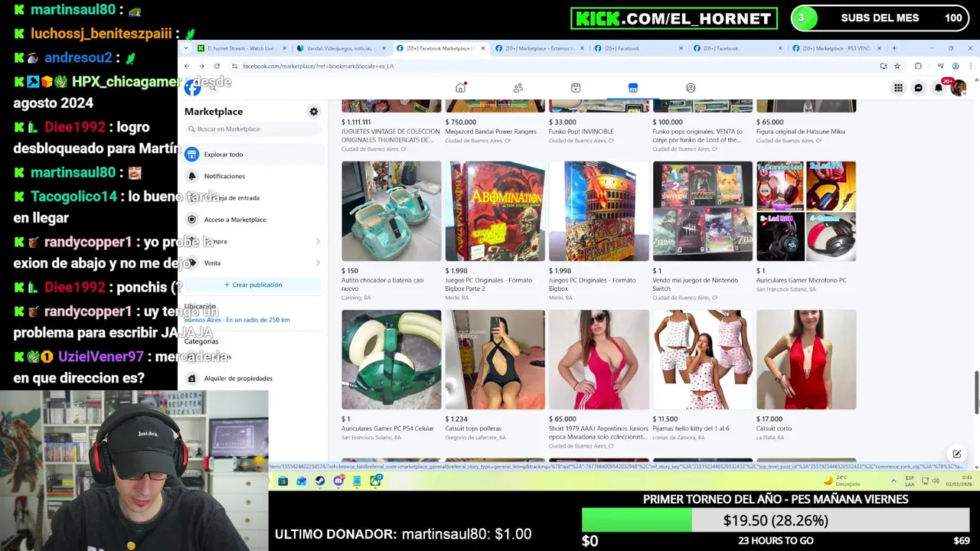Viewport: 980px width, 551px height.
Task: Open the browser extensions puzzle icon
Action: click(918, 66)
